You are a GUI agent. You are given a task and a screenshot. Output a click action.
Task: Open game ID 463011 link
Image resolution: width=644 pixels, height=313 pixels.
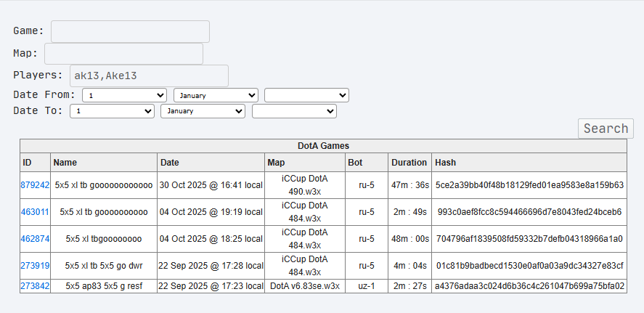tap(36, 212)
